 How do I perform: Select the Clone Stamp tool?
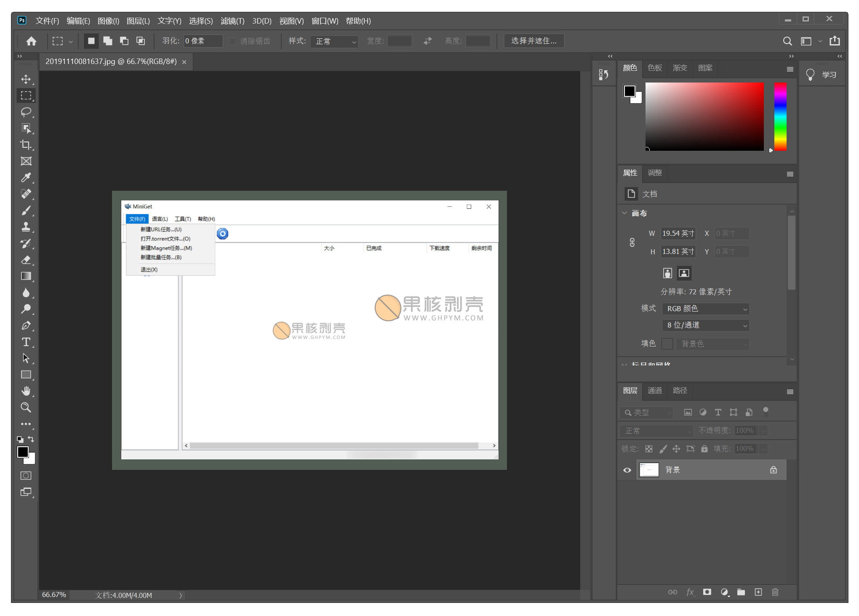26,227
